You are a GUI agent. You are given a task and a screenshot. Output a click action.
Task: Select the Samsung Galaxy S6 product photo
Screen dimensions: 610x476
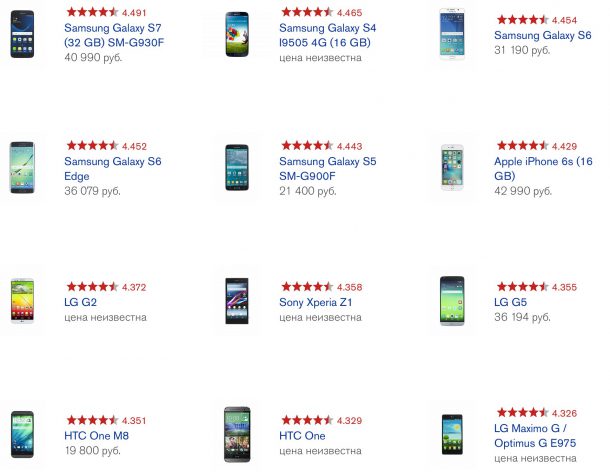[452, 35]
